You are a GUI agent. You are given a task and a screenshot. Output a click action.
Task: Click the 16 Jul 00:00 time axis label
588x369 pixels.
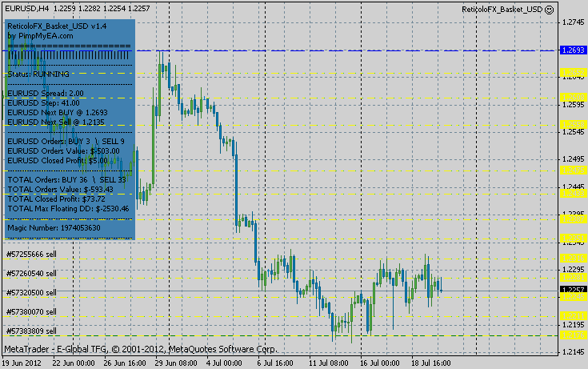click(379, 363)
